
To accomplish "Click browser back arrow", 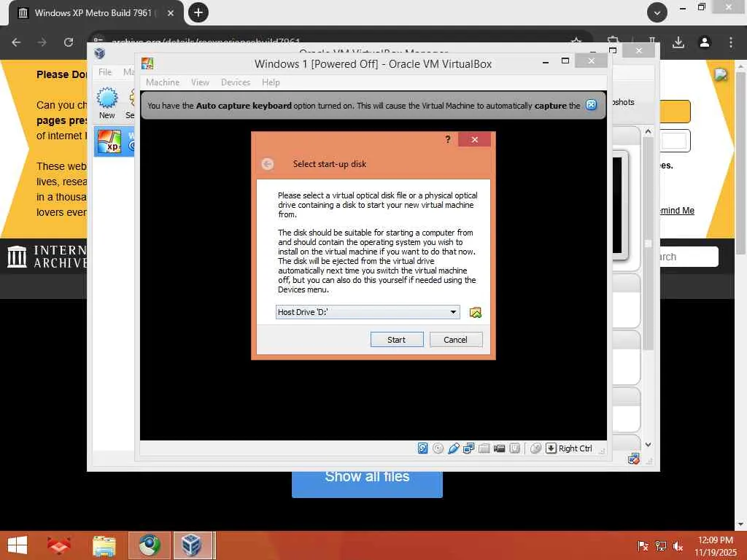I will (16, 42).
